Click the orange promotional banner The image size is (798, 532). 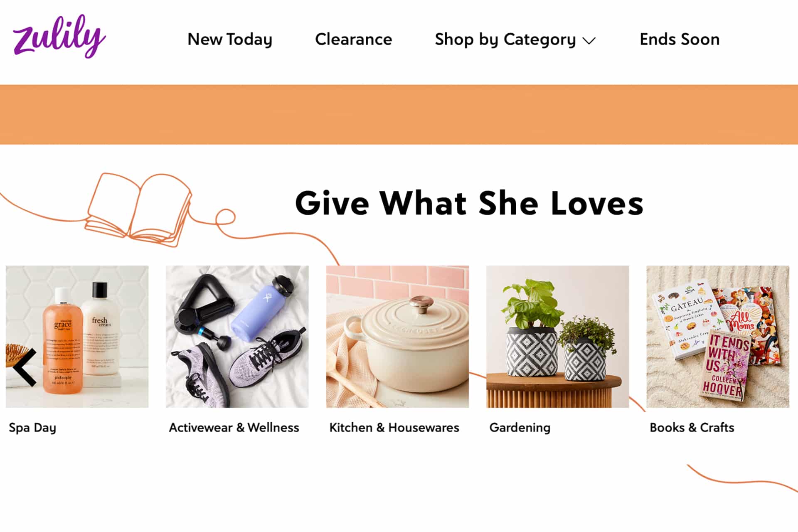[399, 115]
